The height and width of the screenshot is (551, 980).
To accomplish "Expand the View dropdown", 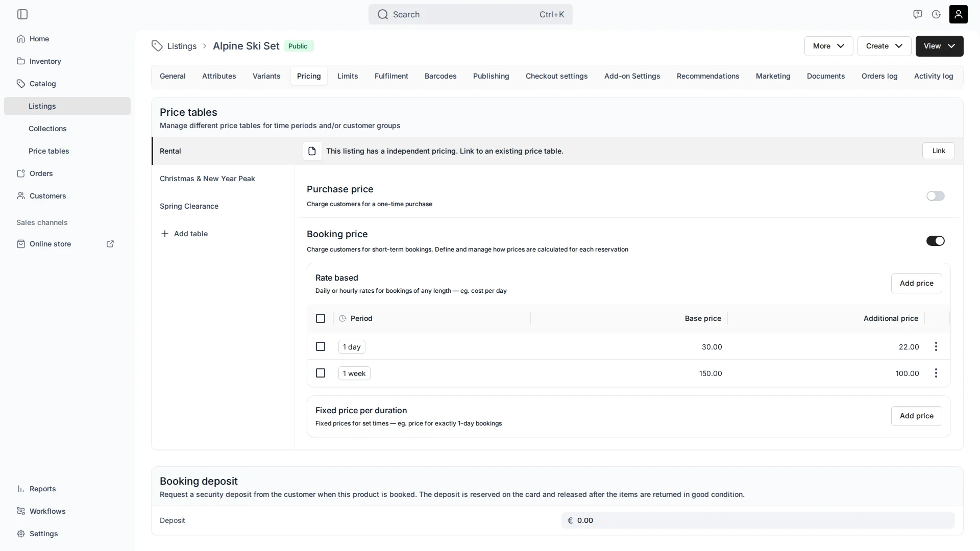I will coord(940,46).
